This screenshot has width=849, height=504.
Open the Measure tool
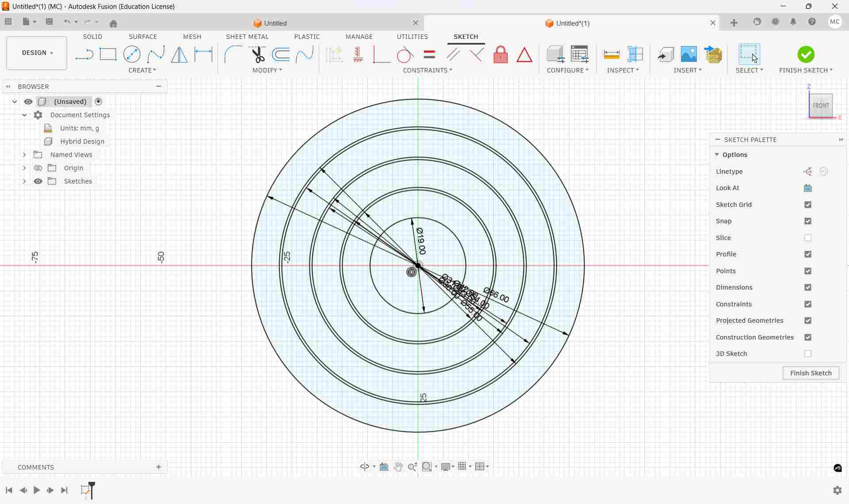pyautogui.click(x=612, y=54)
